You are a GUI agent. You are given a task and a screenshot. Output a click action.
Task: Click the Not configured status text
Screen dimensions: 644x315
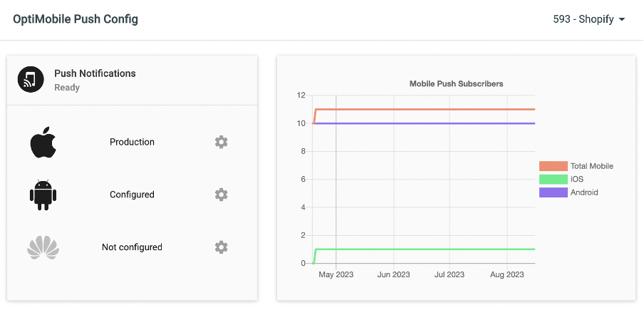(132, 247)
